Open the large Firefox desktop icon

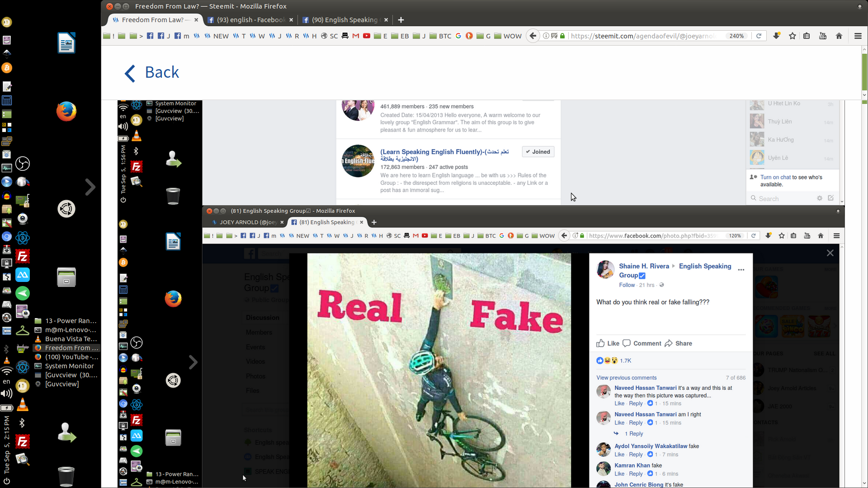coord(66,111)
